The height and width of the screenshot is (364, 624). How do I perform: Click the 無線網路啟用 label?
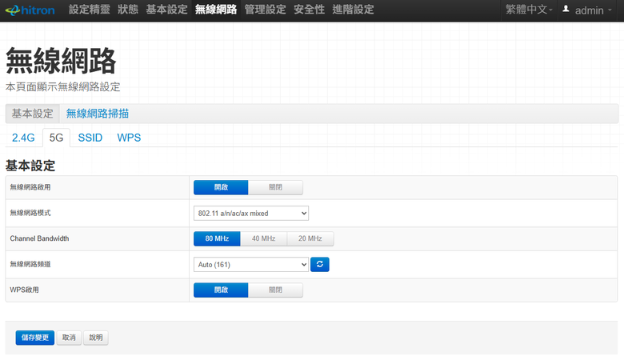click(30, 187)
